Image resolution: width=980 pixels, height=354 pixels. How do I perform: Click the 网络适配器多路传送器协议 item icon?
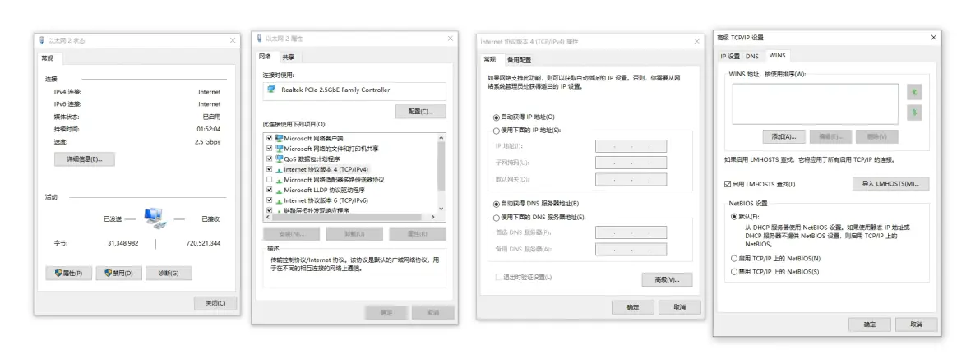pyautogui.click(x=279, y=180)
